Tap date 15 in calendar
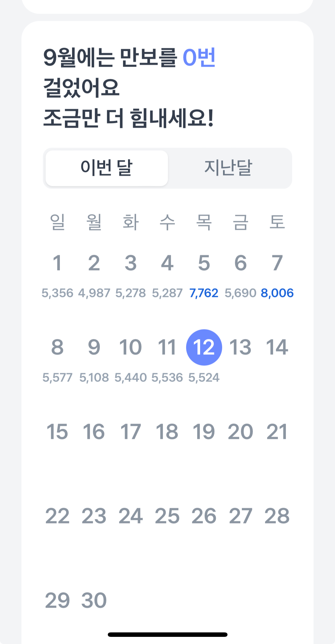 click(57, 432)
